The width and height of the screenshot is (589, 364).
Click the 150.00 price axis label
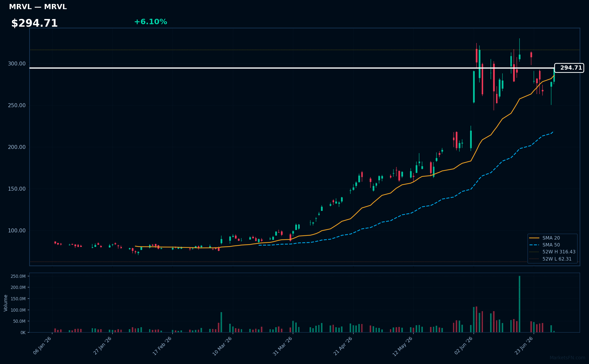pos(17,189)
